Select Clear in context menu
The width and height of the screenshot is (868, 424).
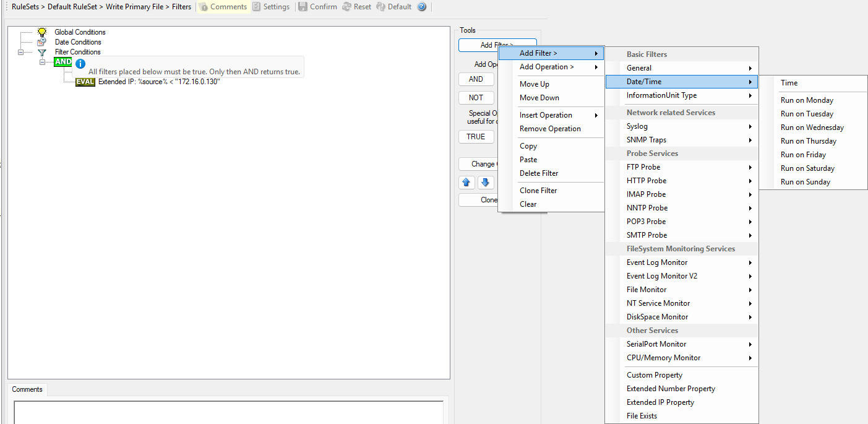tap(551, 204)
